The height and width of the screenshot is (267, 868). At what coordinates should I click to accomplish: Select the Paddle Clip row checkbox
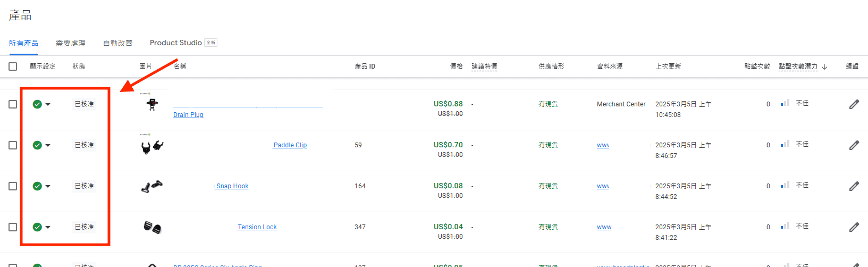(x=13, y=145)
